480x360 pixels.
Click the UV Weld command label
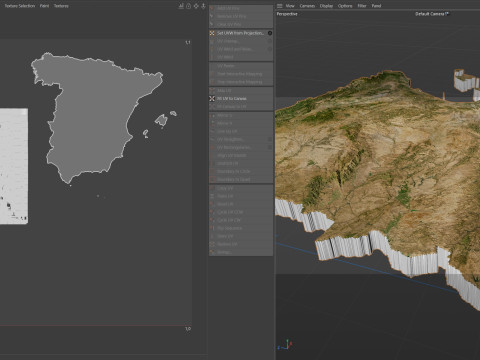pos(225,57)
